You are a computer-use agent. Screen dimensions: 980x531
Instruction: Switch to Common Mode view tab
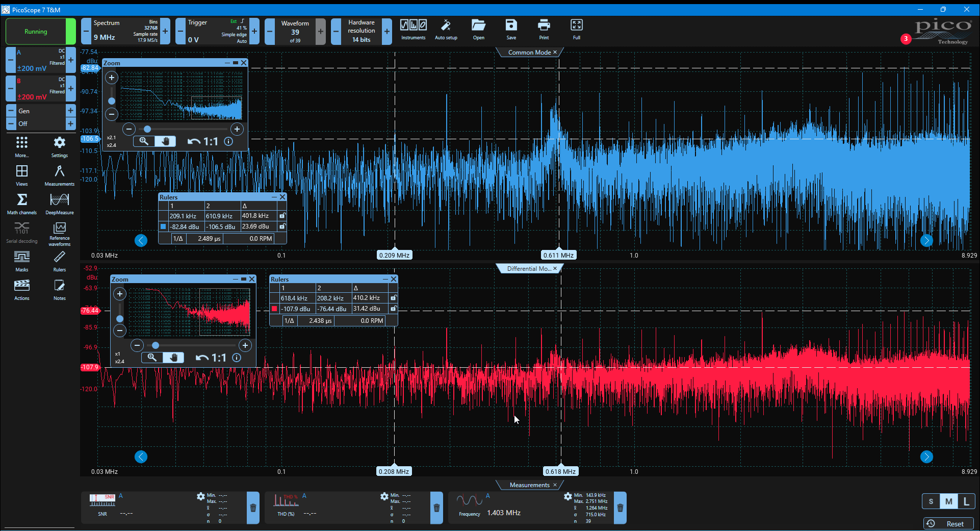click(529, 52)
